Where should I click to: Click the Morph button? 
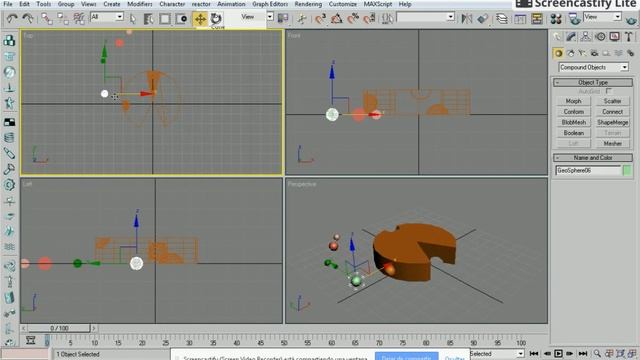tap(573, 101)
